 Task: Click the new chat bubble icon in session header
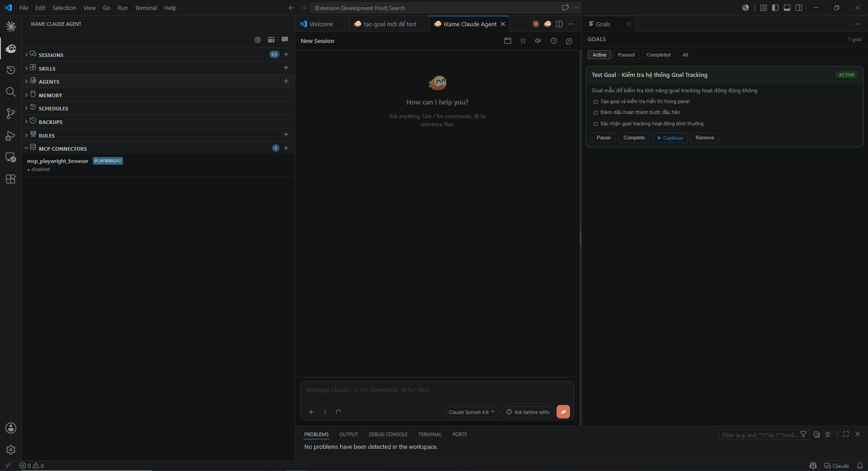pos(569,41)
